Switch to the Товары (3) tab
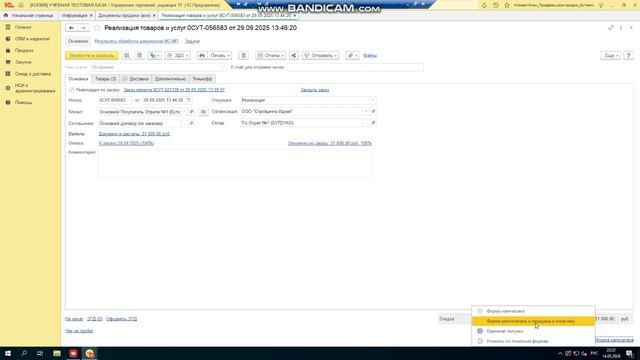This screenshot has height=360, width=640. [106, 79]
